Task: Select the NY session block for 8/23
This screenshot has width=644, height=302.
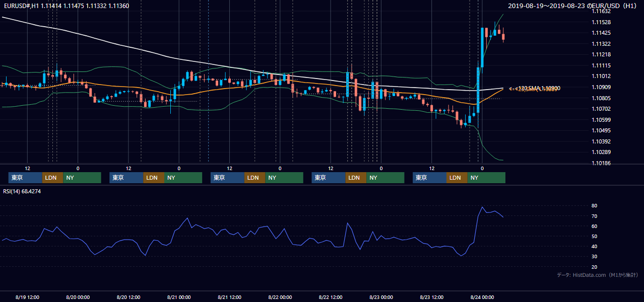Action: tap(486, 178)
